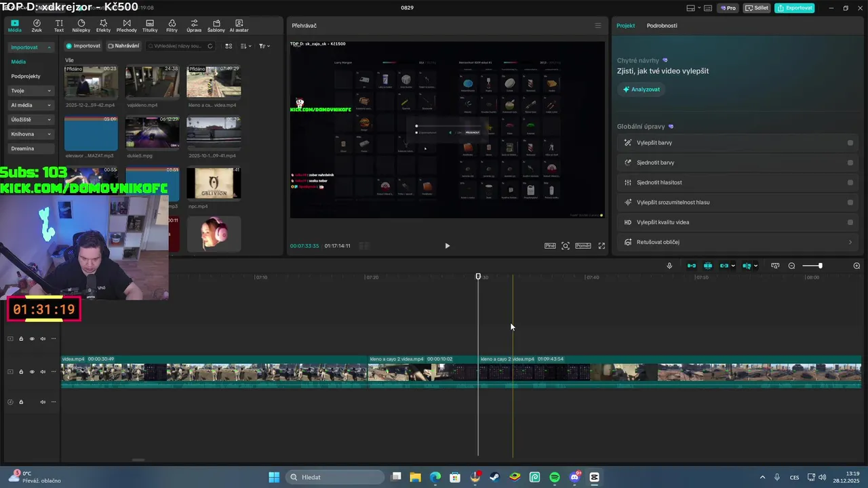Open the AI avatar panel

239,26
